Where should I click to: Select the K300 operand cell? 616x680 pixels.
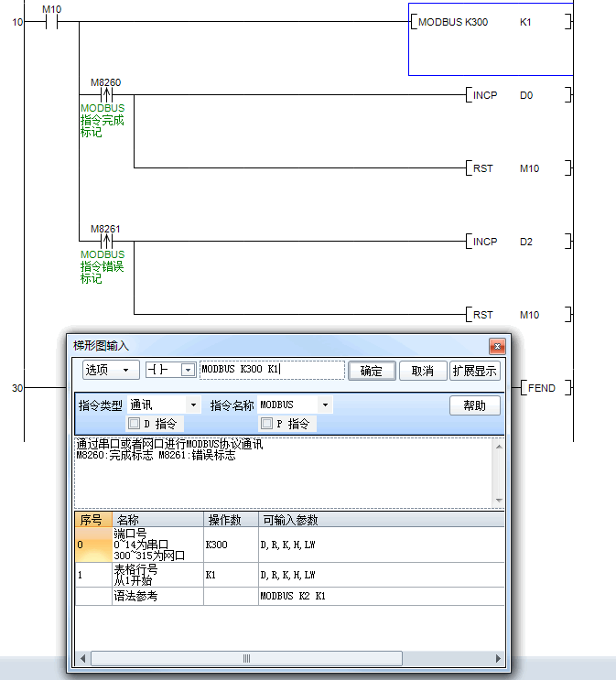pyautogui.click(x=231, y=545)
